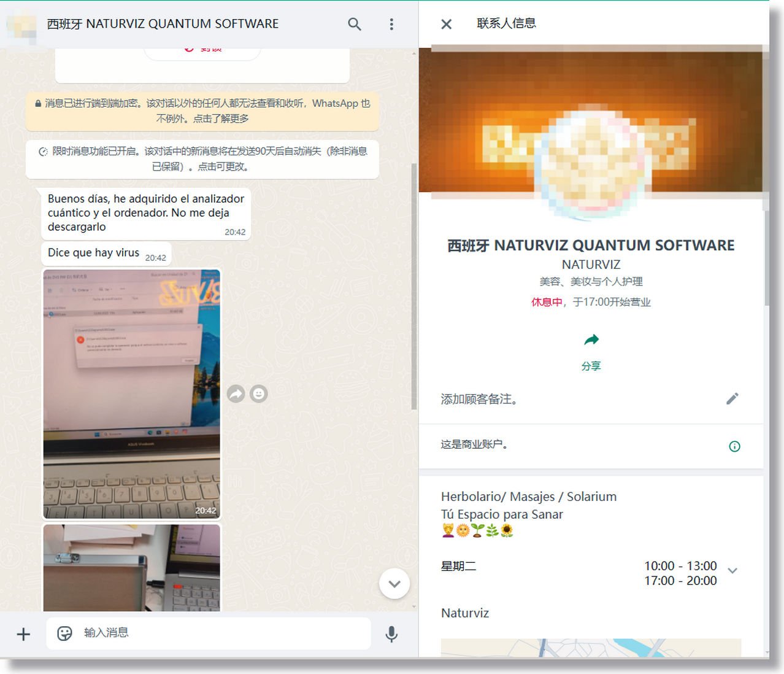Close the contact info panel

point(447,24)
